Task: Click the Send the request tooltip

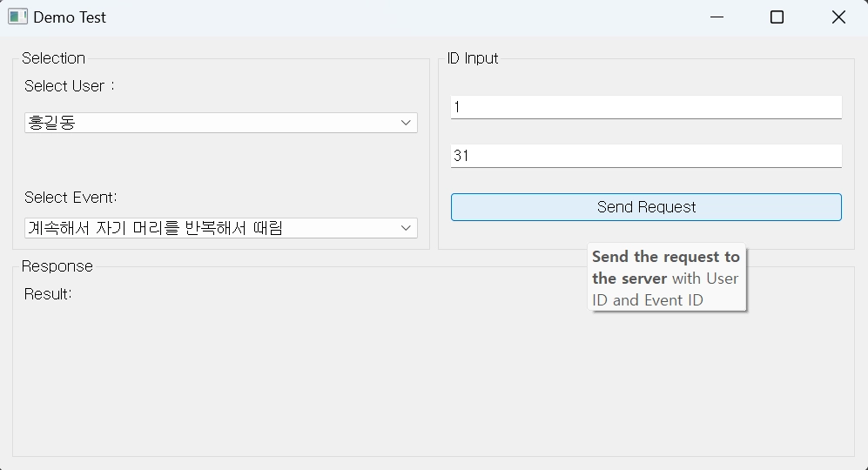Action: tap(667, 278)
